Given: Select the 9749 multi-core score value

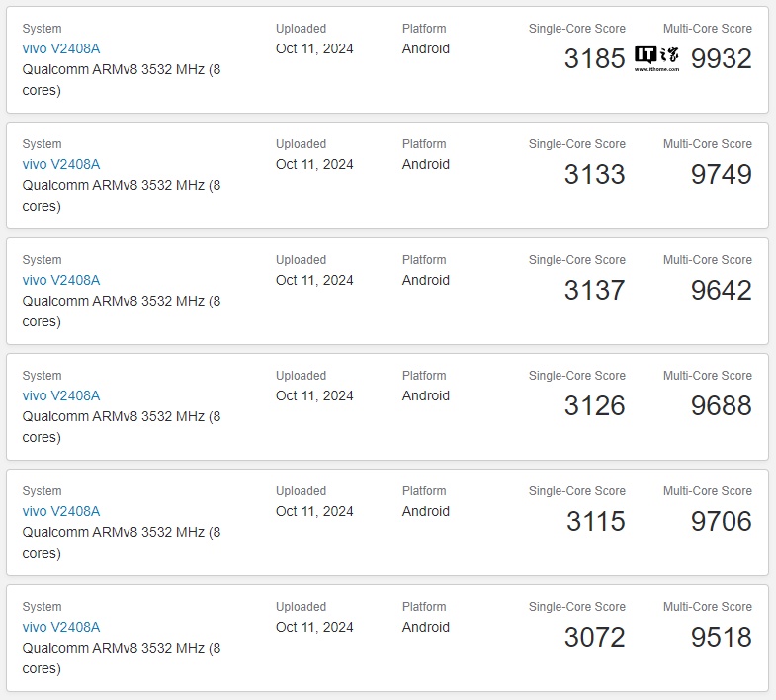Looking at the screenshot, I should [721, 175].
